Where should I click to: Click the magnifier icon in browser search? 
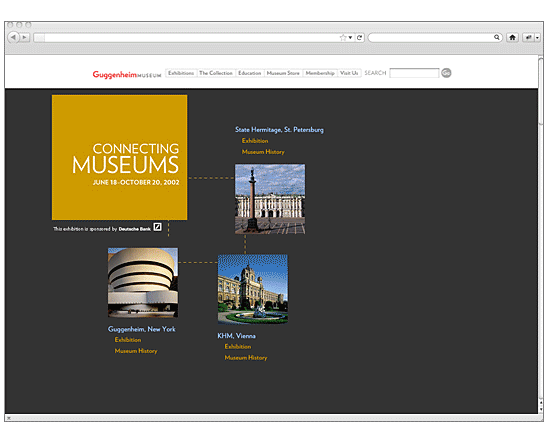497,37
